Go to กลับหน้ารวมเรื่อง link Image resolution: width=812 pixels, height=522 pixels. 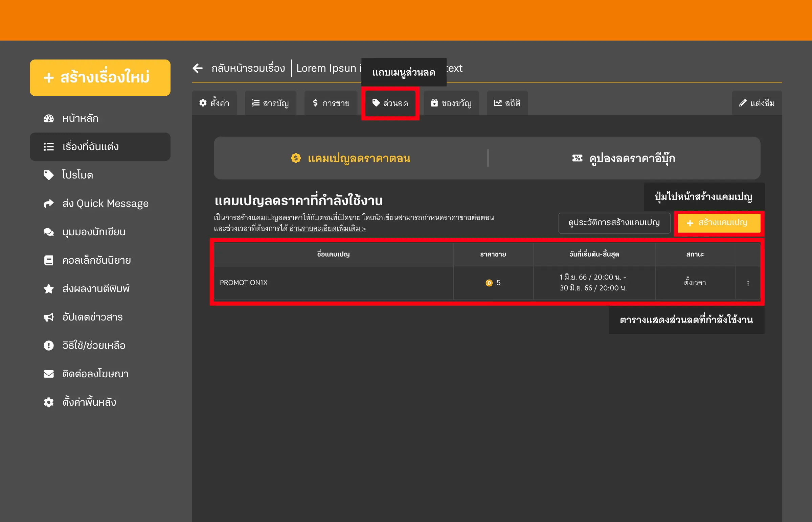(x=248, y=68)
